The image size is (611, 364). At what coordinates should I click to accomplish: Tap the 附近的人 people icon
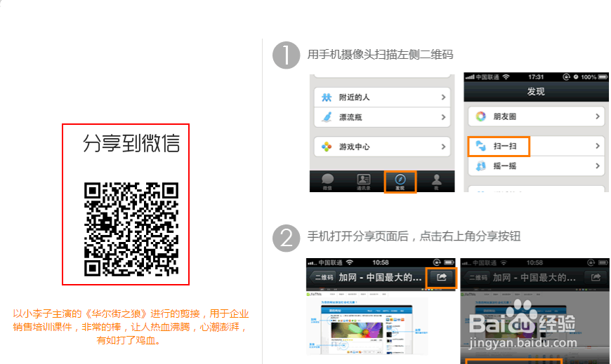(327, 97)
